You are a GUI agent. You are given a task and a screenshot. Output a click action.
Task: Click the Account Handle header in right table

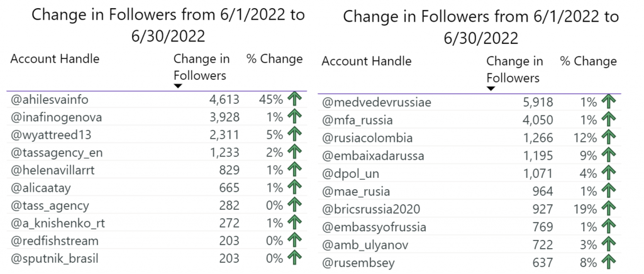point(367,62)
